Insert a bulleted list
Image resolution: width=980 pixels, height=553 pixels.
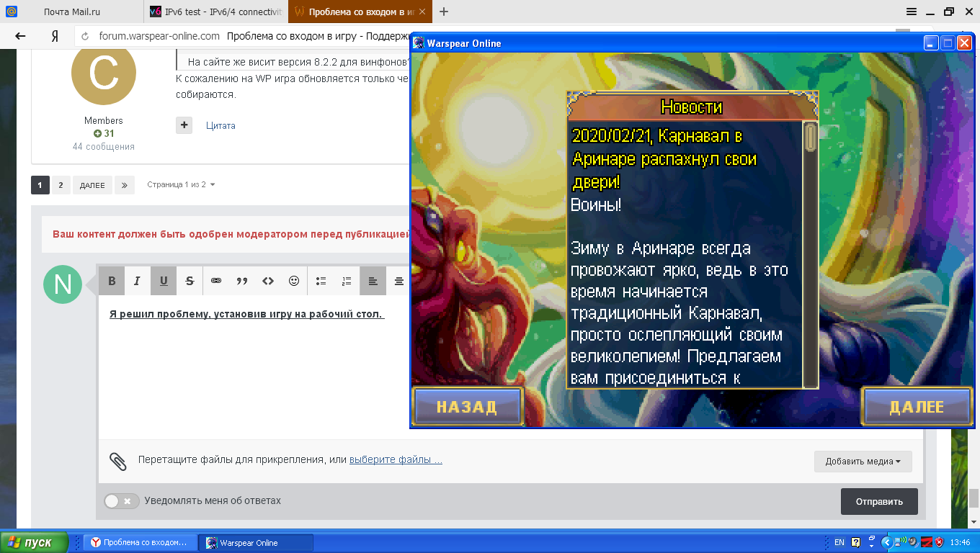pos(321,281)
